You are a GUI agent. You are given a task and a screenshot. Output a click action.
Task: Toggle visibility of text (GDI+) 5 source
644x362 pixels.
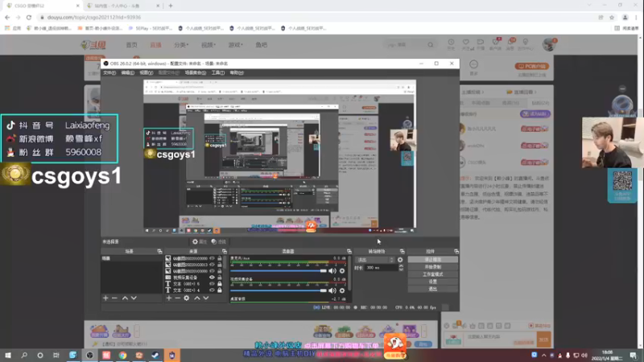click(212, 284)
